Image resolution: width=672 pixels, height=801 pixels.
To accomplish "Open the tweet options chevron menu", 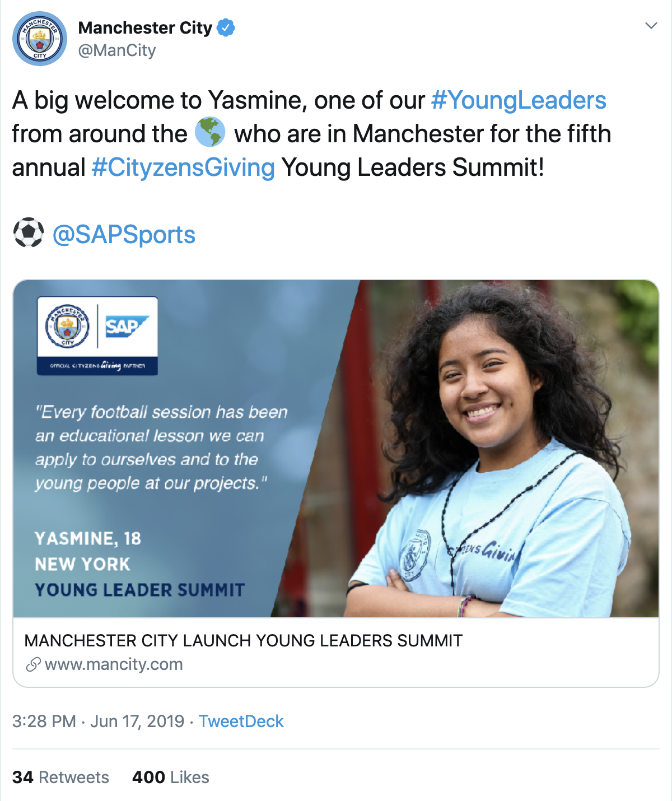I will pos(651,26).
